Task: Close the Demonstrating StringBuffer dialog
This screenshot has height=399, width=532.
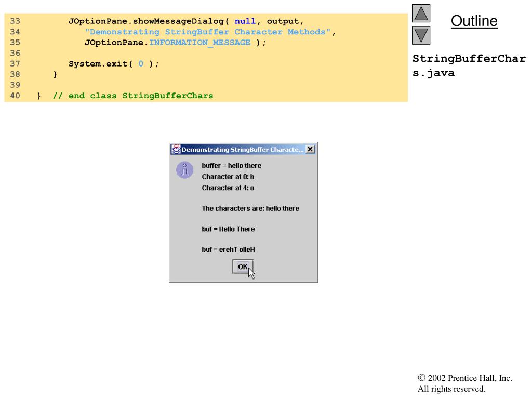Action: coord(310,149)
